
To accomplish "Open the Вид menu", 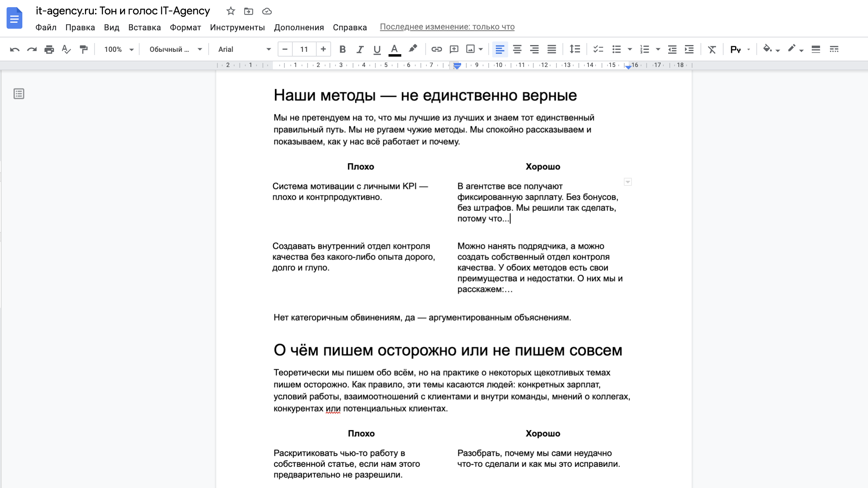I will (x=112, y=28).
